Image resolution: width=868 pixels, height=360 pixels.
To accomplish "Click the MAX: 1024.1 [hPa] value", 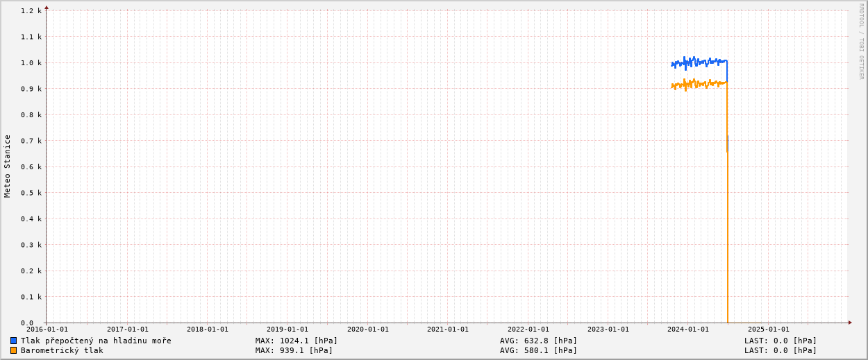I will coord(297,341).
